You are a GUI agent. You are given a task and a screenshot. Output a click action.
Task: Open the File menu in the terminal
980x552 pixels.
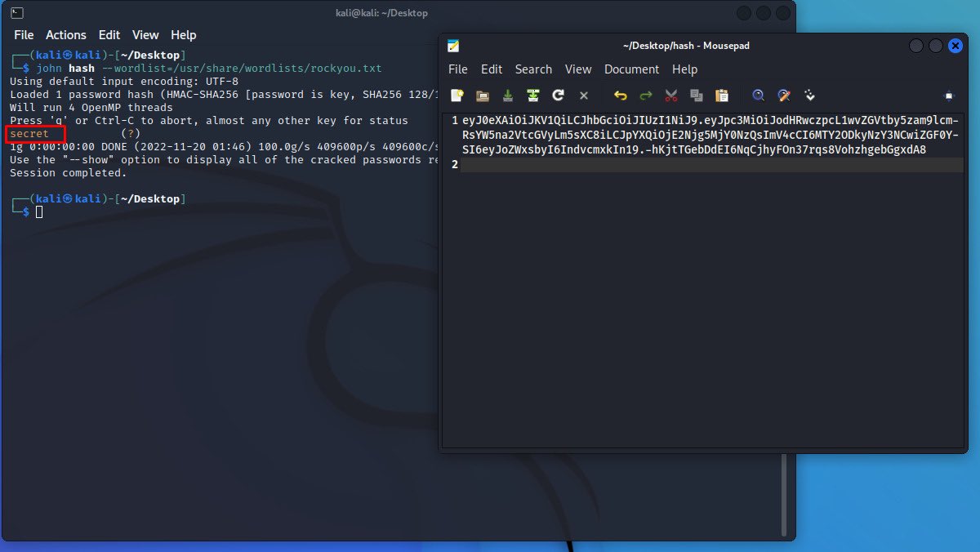24,35
